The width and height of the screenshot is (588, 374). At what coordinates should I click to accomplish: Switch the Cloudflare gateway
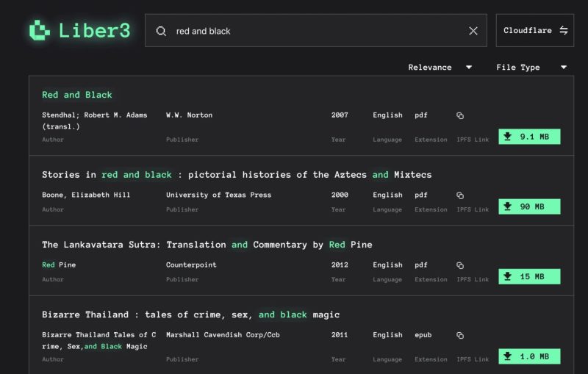(535, 31)
